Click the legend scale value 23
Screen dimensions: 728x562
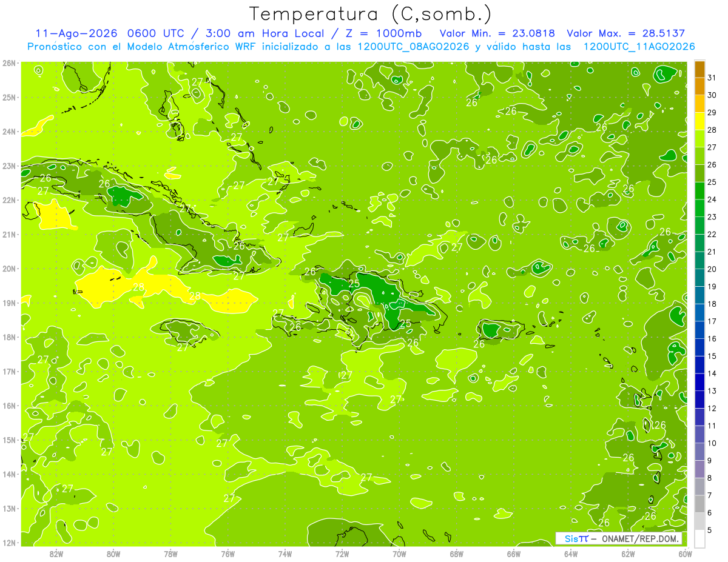[x=712, y=216]
